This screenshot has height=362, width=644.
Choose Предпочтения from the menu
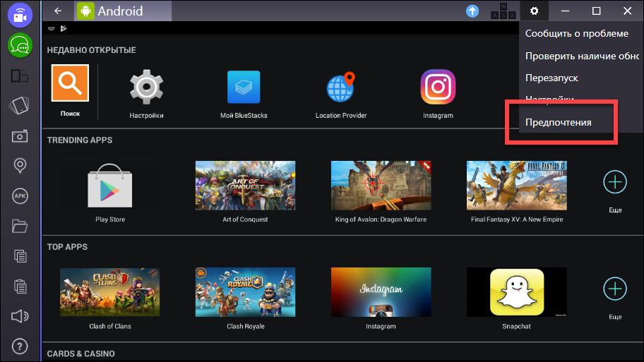[x=559, y=122]
